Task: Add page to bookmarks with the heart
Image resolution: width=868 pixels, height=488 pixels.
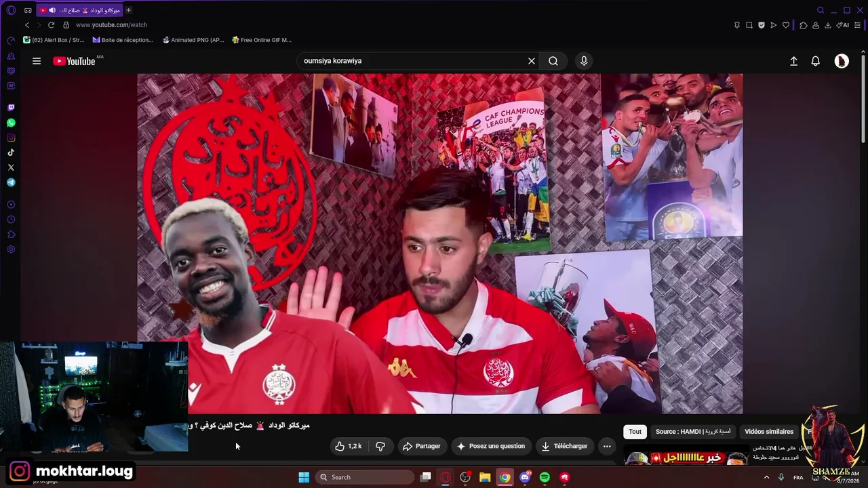Action: pos(786,25)
